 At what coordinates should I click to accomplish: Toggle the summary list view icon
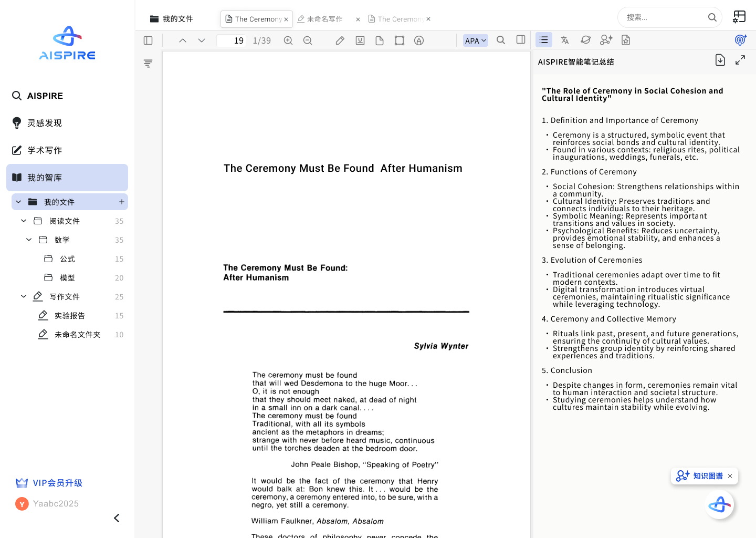pyautogui.click(x=544, y=40)
